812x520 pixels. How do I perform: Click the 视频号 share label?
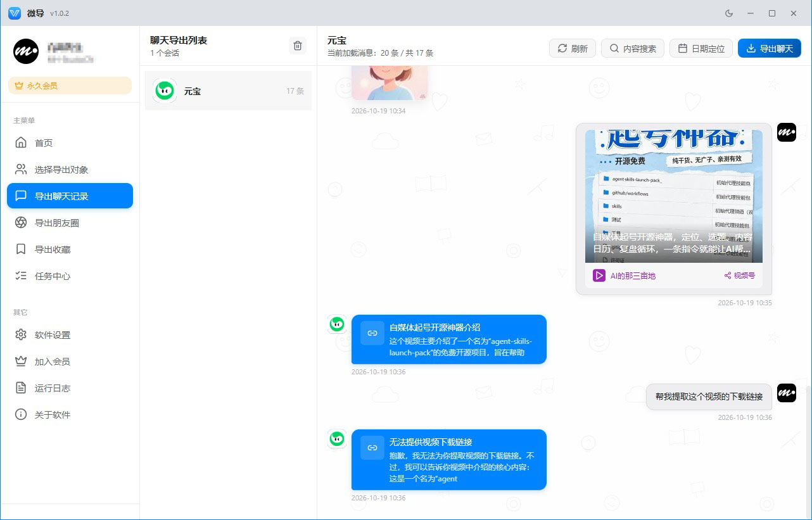(740, 276)
